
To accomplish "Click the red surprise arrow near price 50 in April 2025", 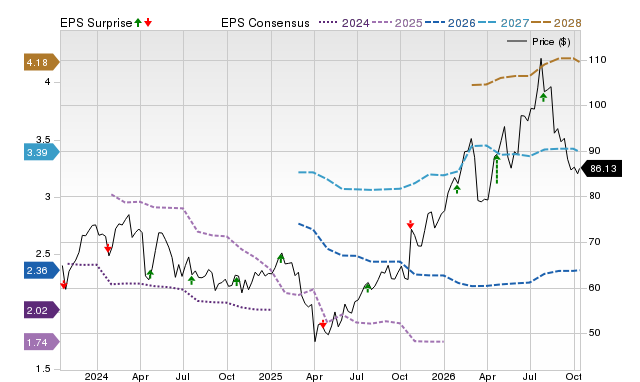I will pos(323,324).
